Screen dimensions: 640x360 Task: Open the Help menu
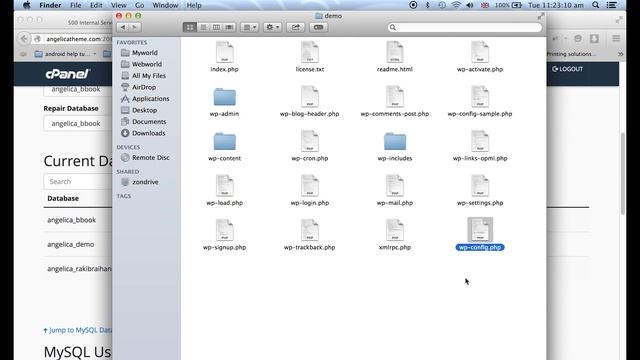tap(194, 5)
